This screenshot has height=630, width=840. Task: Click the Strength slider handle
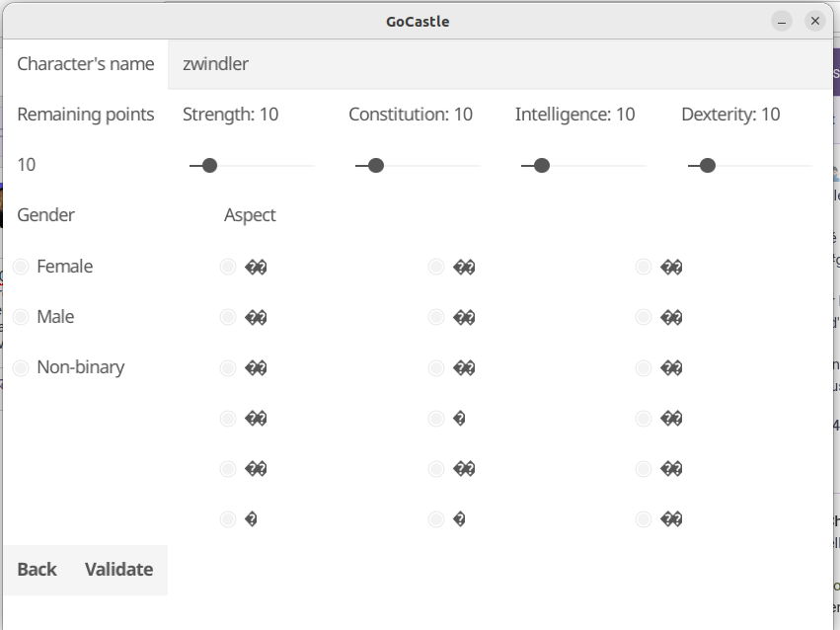(x=209, y=166)
